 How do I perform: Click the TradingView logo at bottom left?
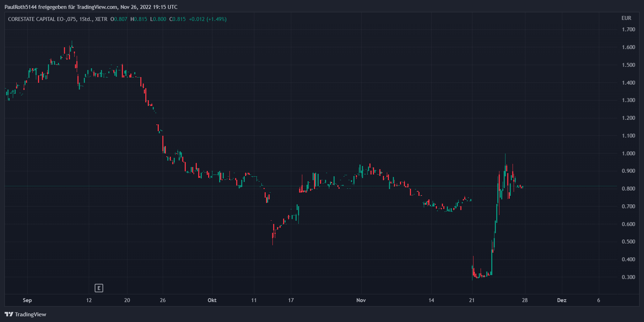[25, 314]
